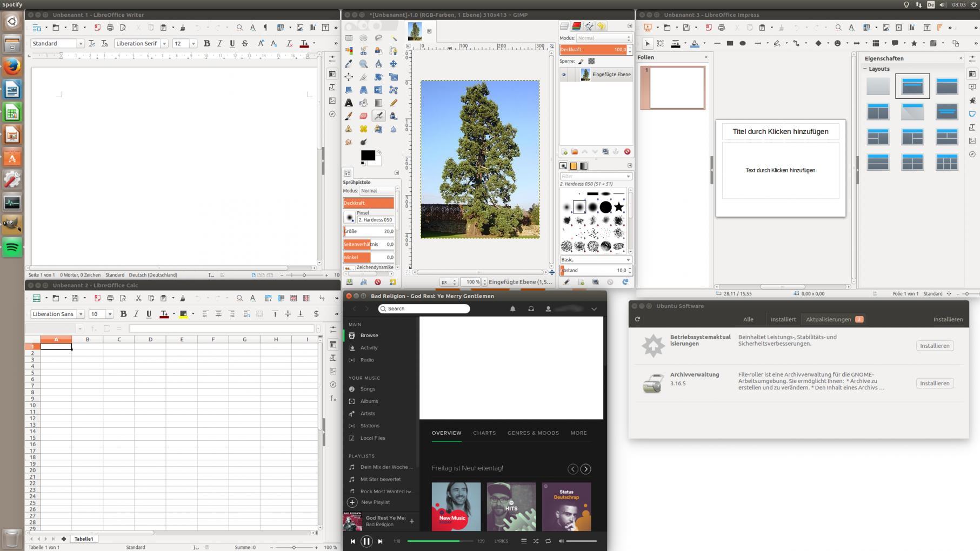Toggle Italic in the Writer toolbar
Viewport: 980px width, 551px height.
219,43
